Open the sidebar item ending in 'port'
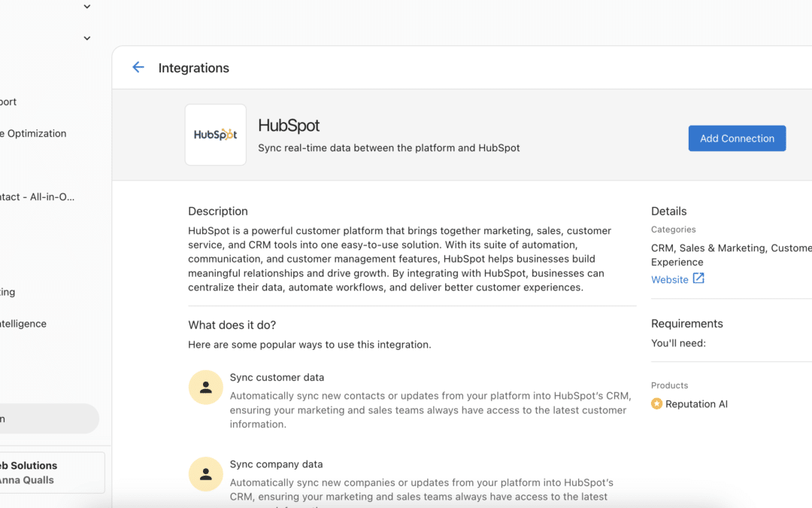This screenshot has height=508, width=812. (8, 102)
